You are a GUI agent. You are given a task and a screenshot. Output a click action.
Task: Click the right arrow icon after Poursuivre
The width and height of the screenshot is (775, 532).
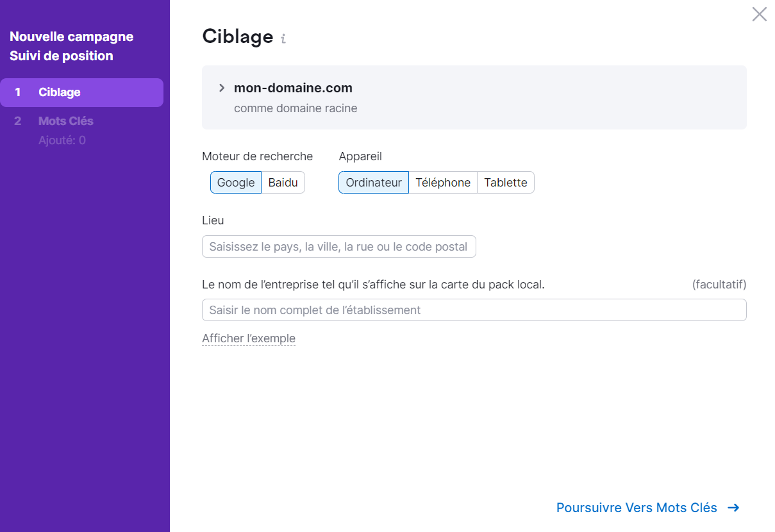tap(733, 508)
